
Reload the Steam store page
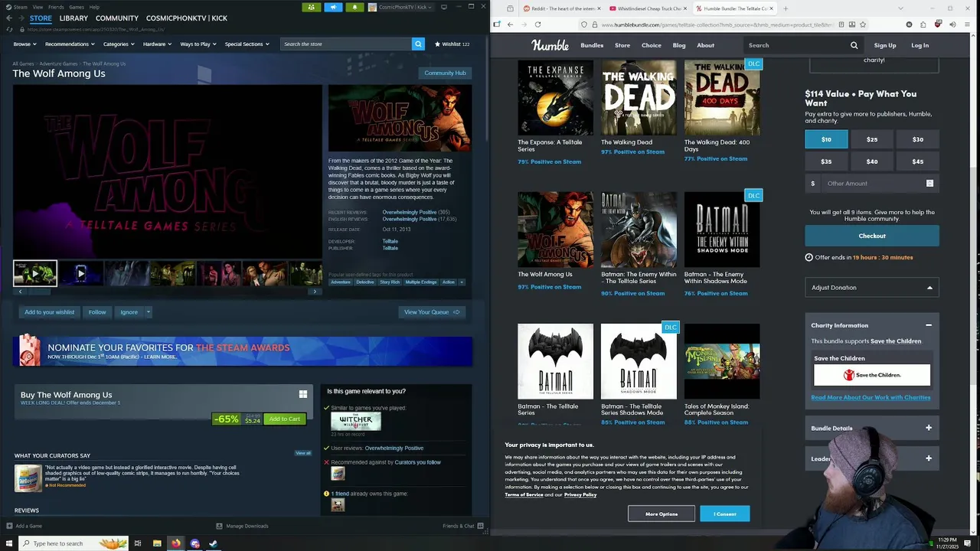click(x=9, y=29)
